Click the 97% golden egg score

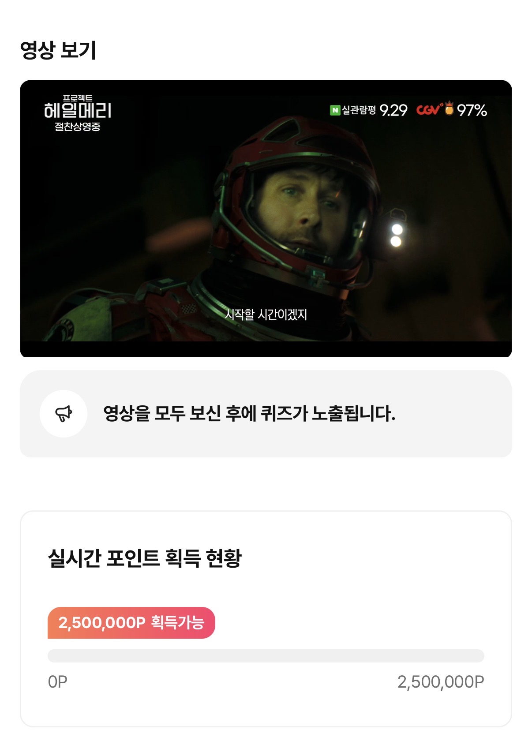(472, 110)
